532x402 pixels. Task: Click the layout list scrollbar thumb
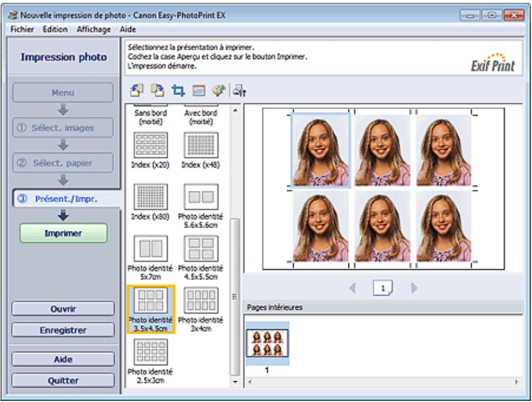235,297
